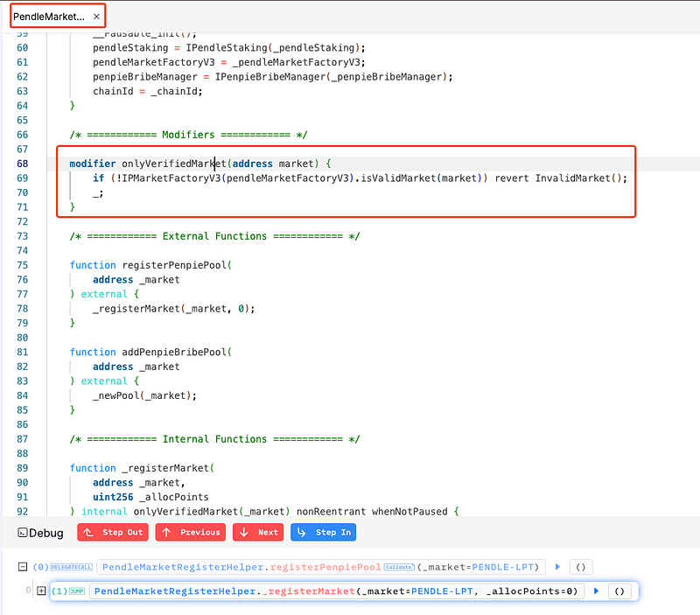Screen dimensions: 700x615
Task: Click play arrow on registerPenpiePool trace row
Action: click(x=557, y=567)
